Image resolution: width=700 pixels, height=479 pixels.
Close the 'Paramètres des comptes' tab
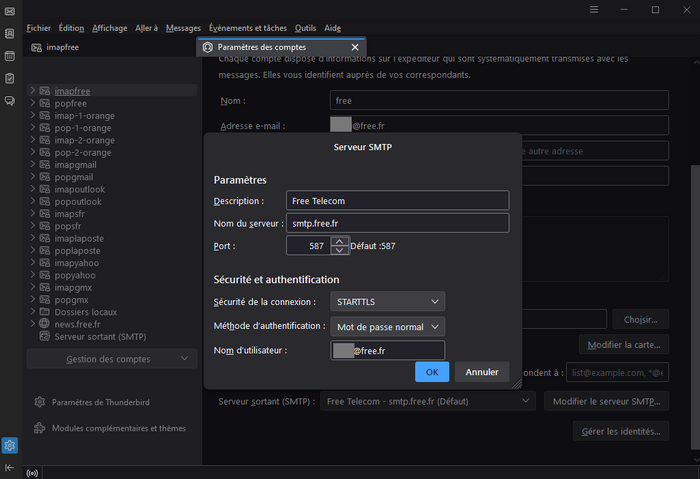coord(354,47)
